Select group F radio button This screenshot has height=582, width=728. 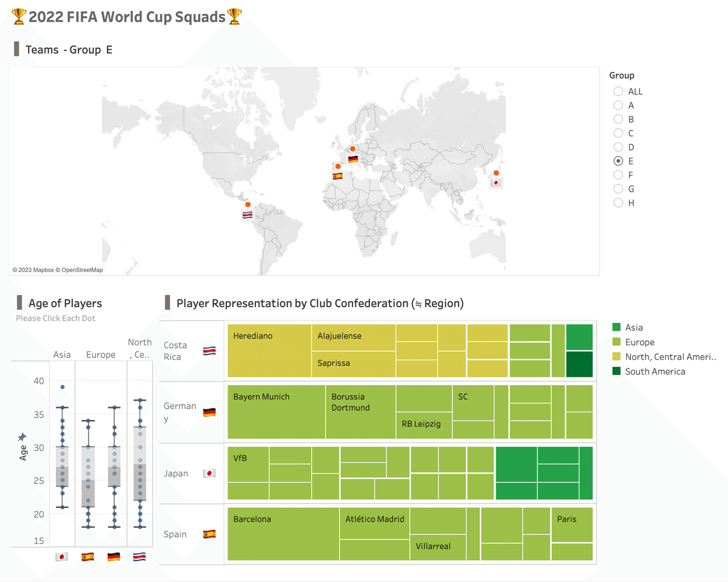tap(618, 175)
